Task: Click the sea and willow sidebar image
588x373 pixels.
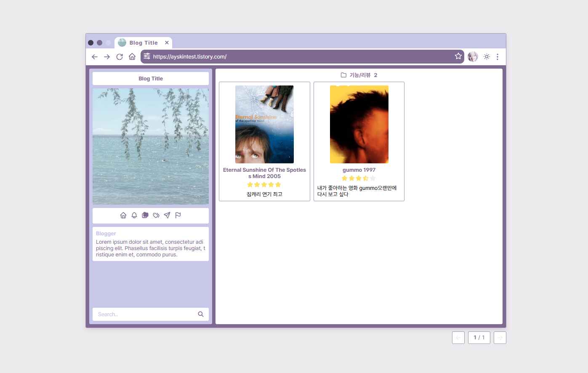Action: [x=151, y=147]
